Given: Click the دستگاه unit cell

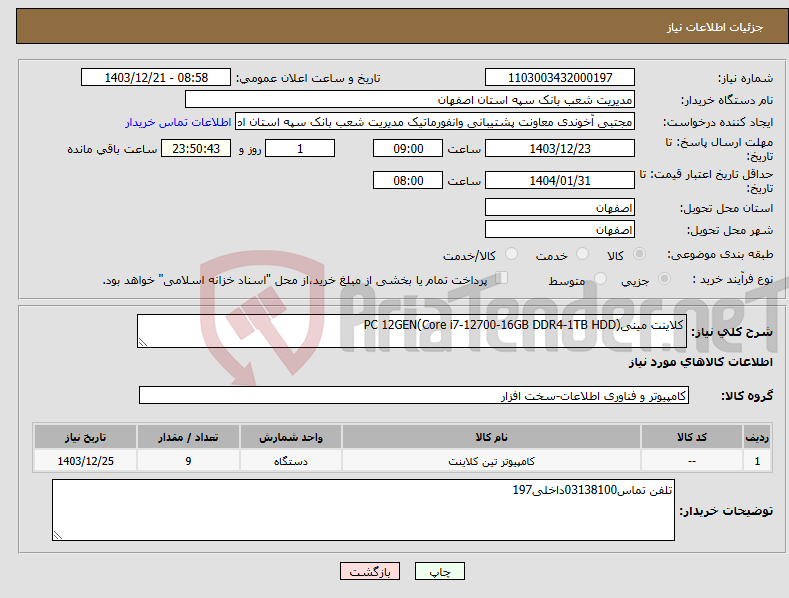Looking at the screenshot, I should 291,461.
